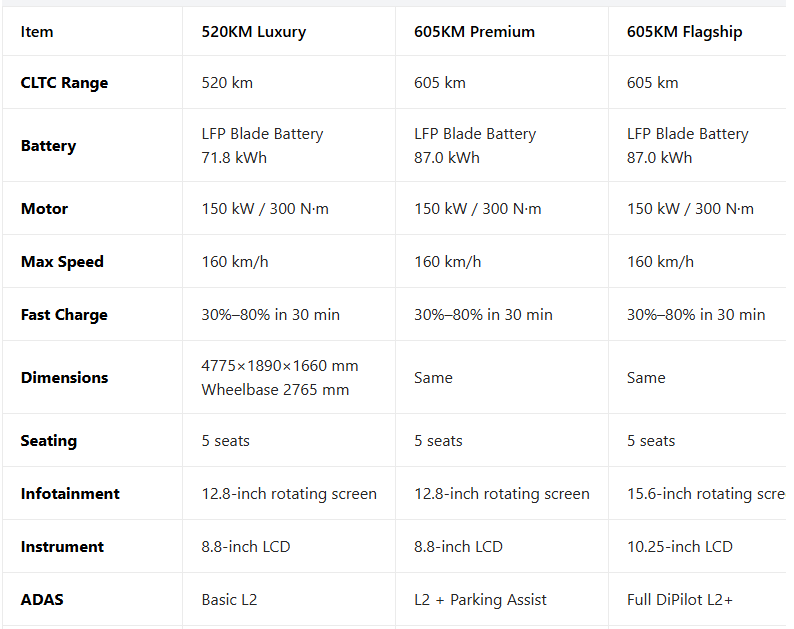Viewport: 794px width, 629px height.
Task: Click the Infotainment row label
Action: coord(70,494)
